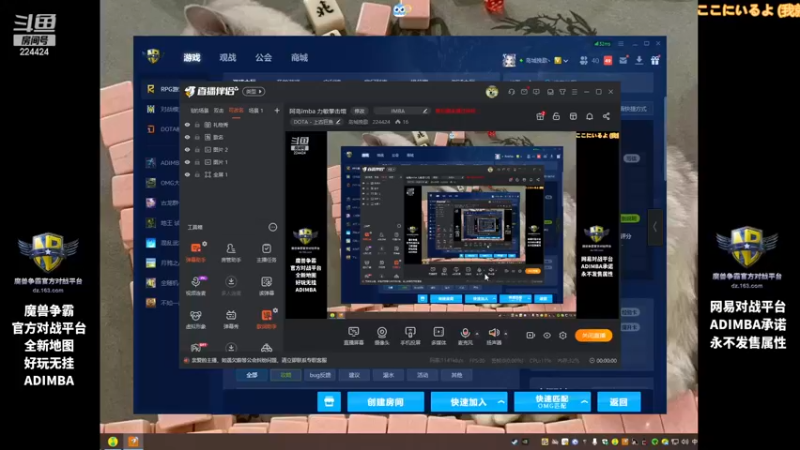The width and height of the screenshot is (800, 450).
Task: Toggle the lock on the 图片 2 layer
Action: click(197, 150)
